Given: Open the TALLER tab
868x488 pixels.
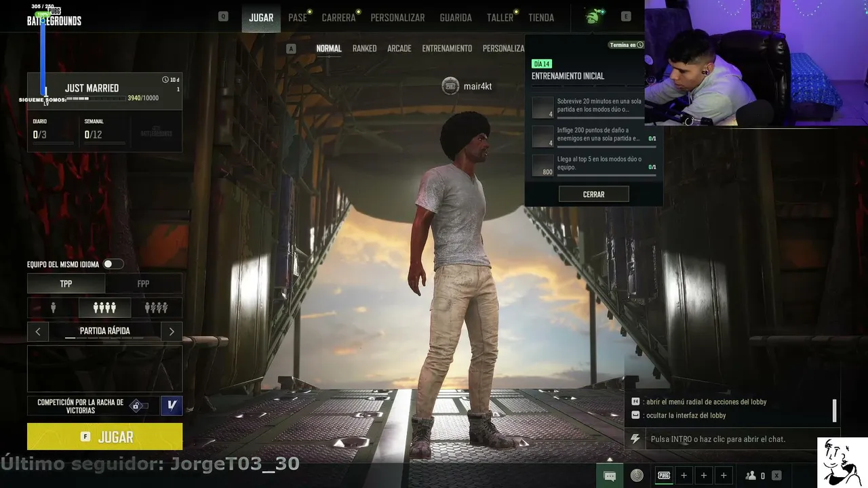Looking at the screenshot, I should (x=500, y=18).
